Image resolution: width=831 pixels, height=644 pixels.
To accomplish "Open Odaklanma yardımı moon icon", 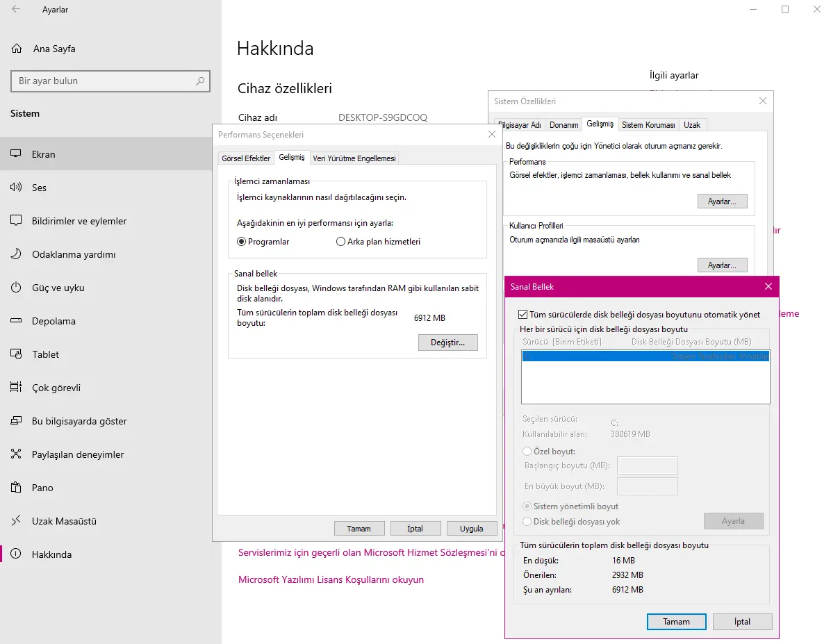I will pyautogui.click(x=16, y=254).
